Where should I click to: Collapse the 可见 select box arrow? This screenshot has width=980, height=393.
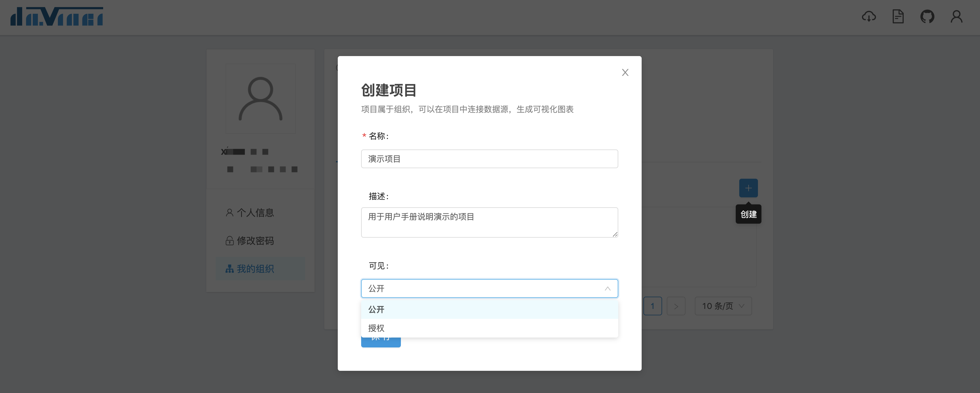pyautogui.click(x=607, y=289)
